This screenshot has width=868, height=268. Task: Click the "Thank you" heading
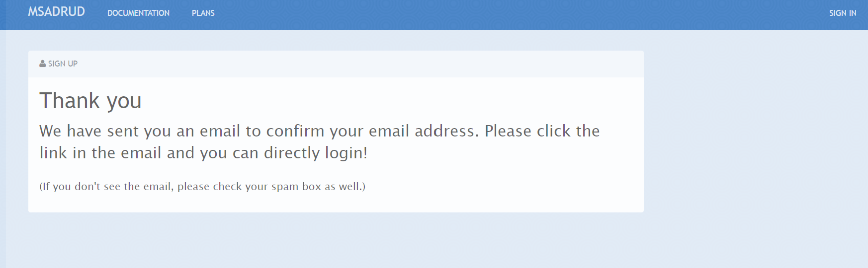click(x=90, y=101)
